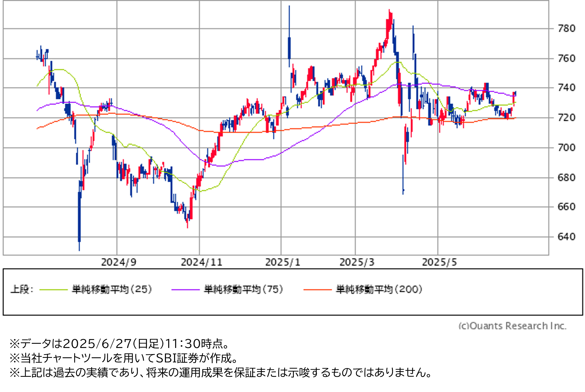Viewport: 585px width, 392px height.
Task: Click the 2025/1 date axis label
Action: [283, 262]
